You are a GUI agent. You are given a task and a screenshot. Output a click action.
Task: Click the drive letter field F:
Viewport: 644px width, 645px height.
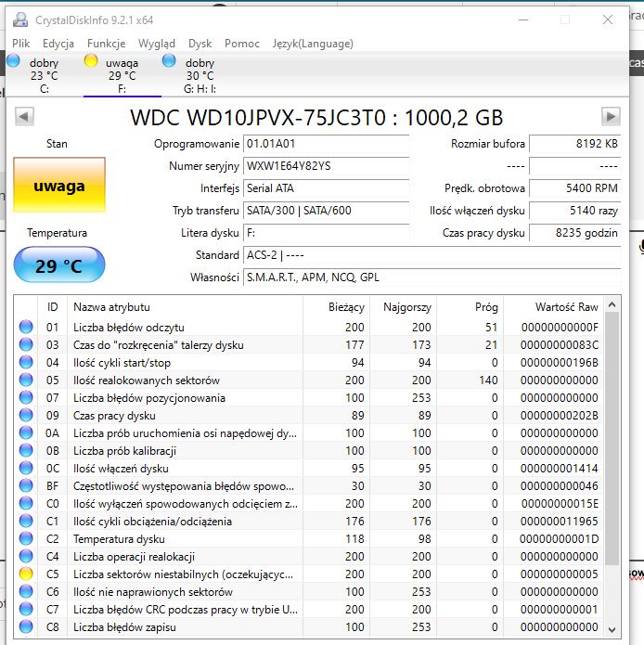click(326, 233)
